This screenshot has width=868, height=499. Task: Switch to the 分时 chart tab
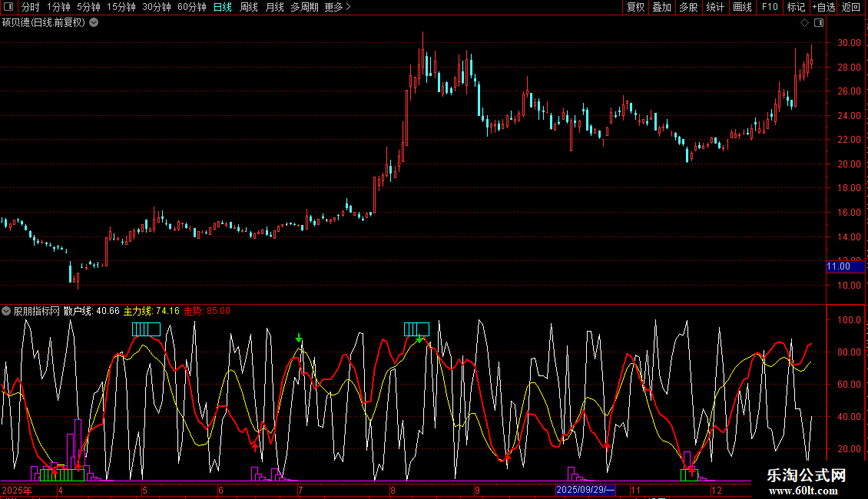pyautogui.click(x=31, y=7)
